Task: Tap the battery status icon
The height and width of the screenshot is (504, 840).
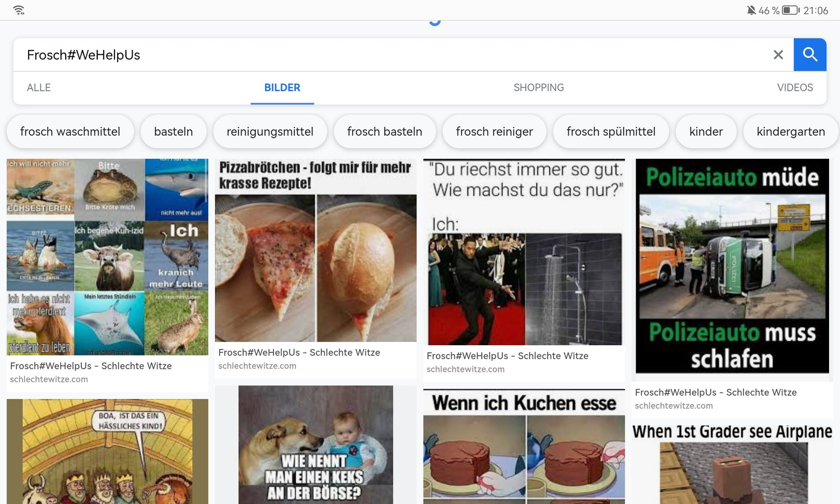Action: [790, 10]
